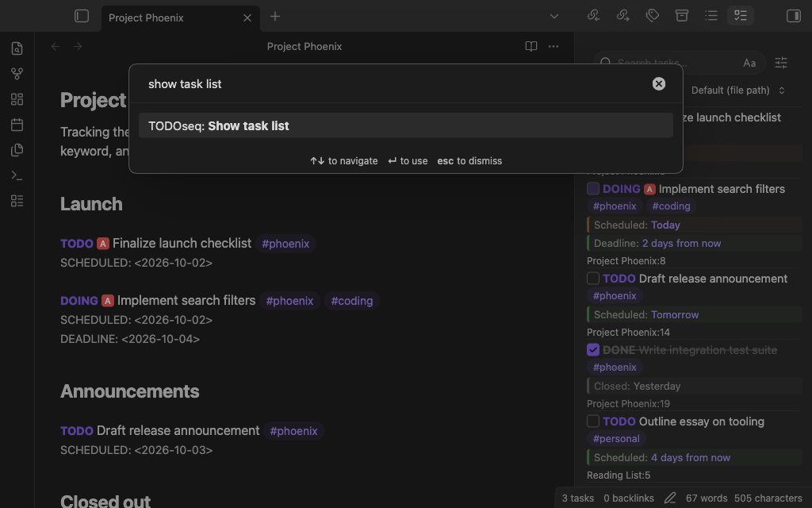Open the archive box sidebar tab

[x=682, y=16]
